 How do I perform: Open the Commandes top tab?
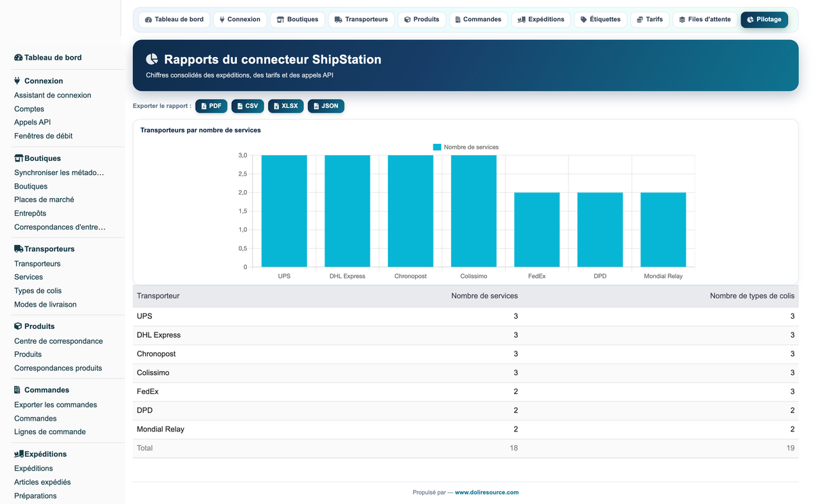tap(478, 20)
